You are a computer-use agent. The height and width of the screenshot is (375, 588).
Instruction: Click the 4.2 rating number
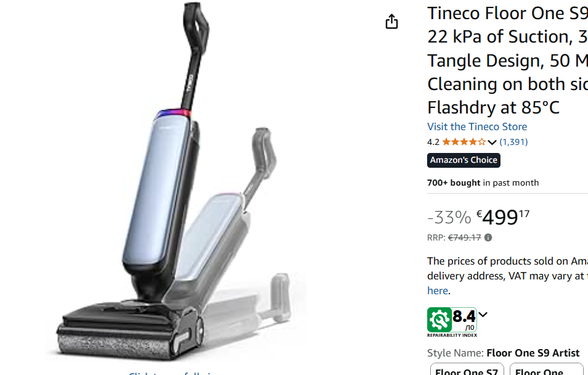[433, 142]
